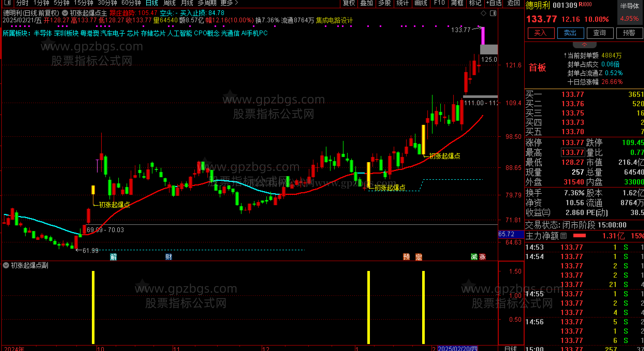Activate the 画线 drawing tool
Image resolution: width=644 pixels, height=351 pixels.
[421, 3]
